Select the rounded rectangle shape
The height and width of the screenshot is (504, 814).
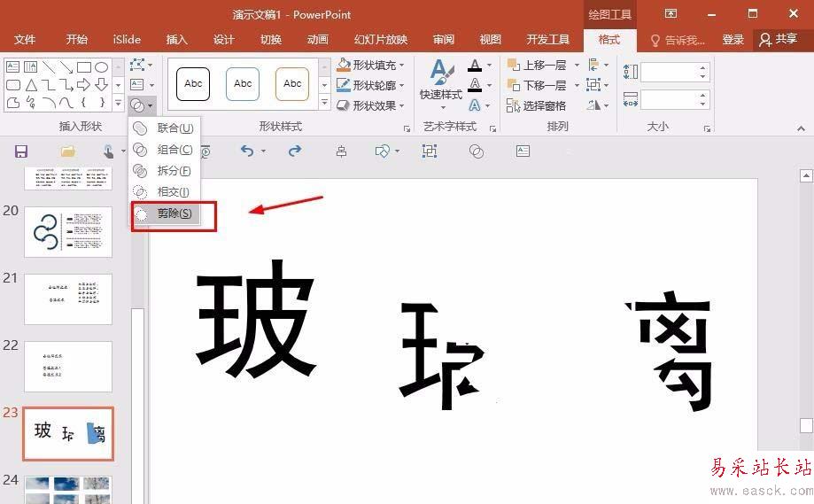click(x=13, y=85)
